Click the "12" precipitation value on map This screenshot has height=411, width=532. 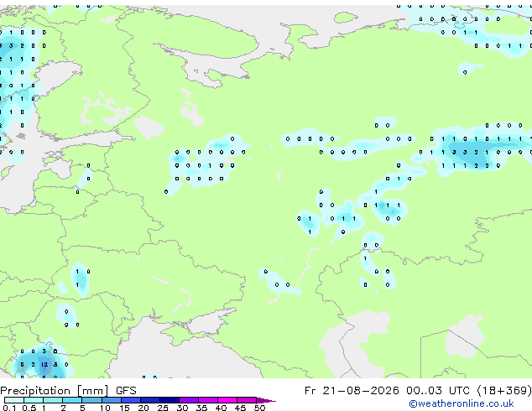tap(44, 365)
